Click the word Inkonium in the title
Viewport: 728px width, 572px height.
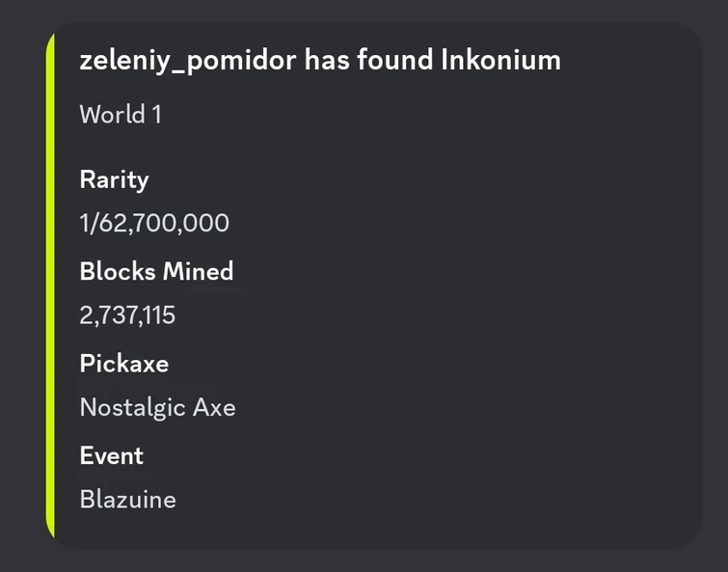500,61
